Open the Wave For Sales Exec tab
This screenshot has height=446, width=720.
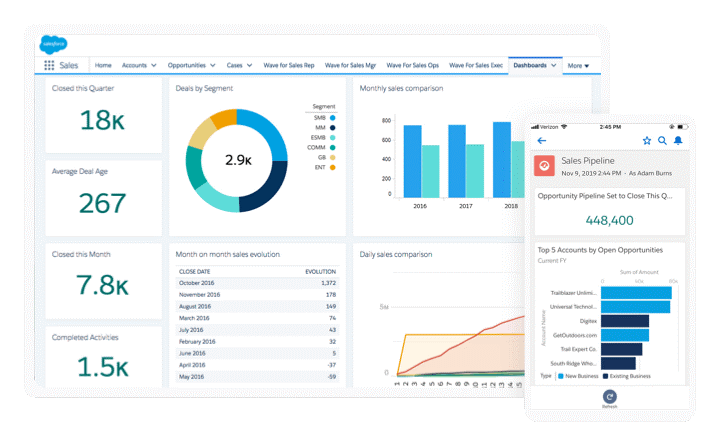(476, 65)
